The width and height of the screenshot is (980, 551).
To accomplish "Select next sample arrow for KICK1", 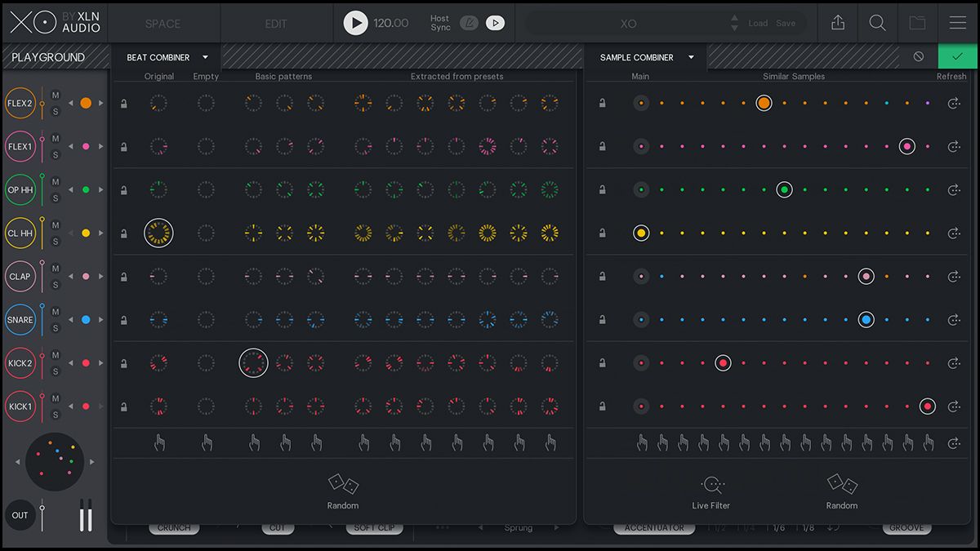I will (101, 406).
